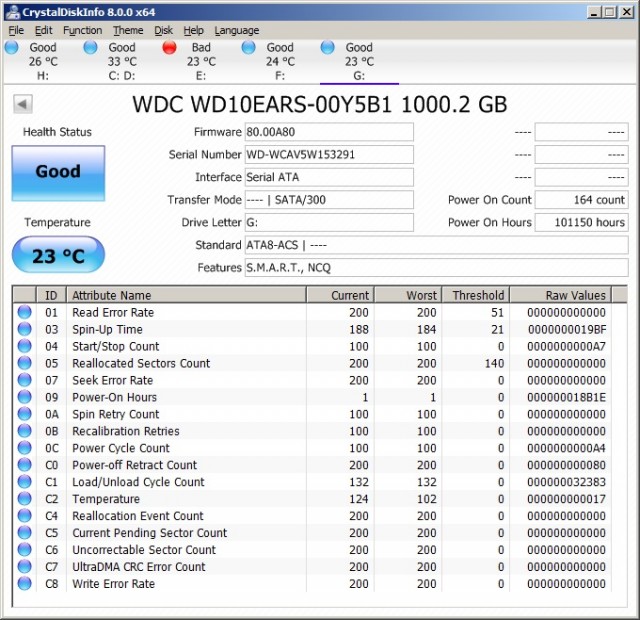
Task: Click the WDC WD10EARS-00Y5B1 model title
Action: pyautogui.click(x=320, y=104)
